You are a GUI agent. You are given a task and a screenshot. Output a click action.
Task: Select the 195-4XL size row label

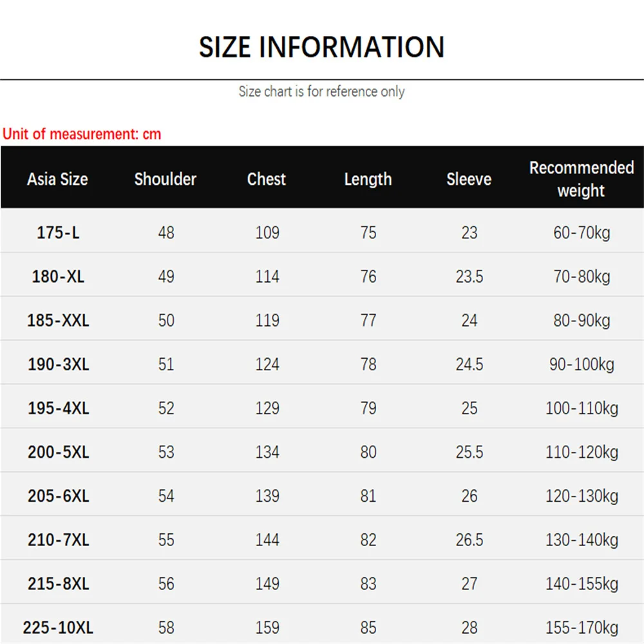58,408
